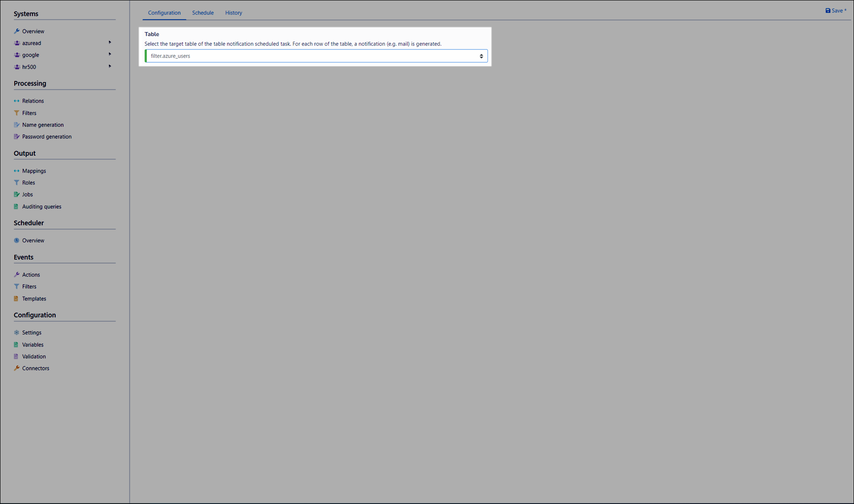Image resolution: width=854 pixels, height=504 pixels.
Task: Expand the hr500 system entry
Action: pos(110,66)
